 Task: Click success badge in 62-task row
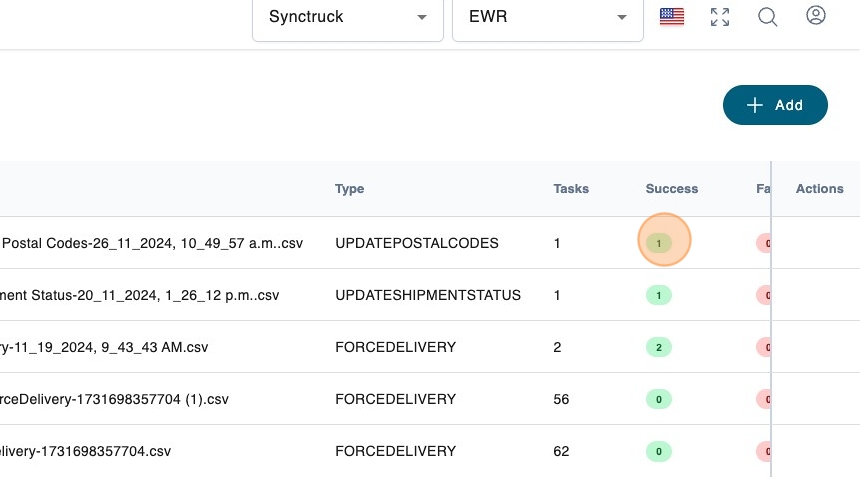tap(659, 451)
